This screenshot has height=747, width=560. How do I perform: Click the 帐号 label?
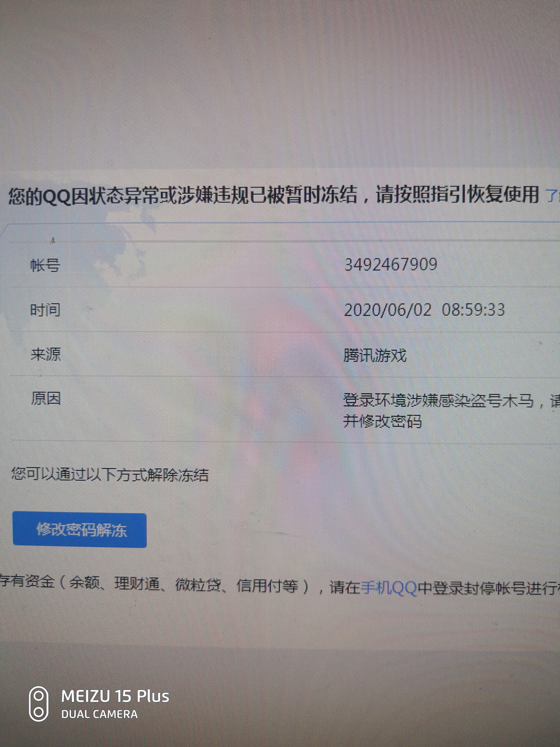(x=45, y=265)
